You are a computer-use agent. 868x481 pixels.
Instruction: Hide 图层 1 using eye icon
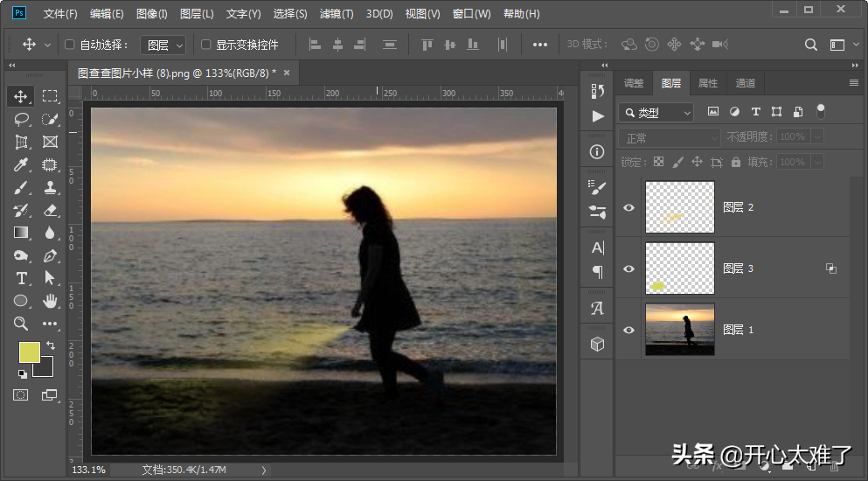click(628, 330)
